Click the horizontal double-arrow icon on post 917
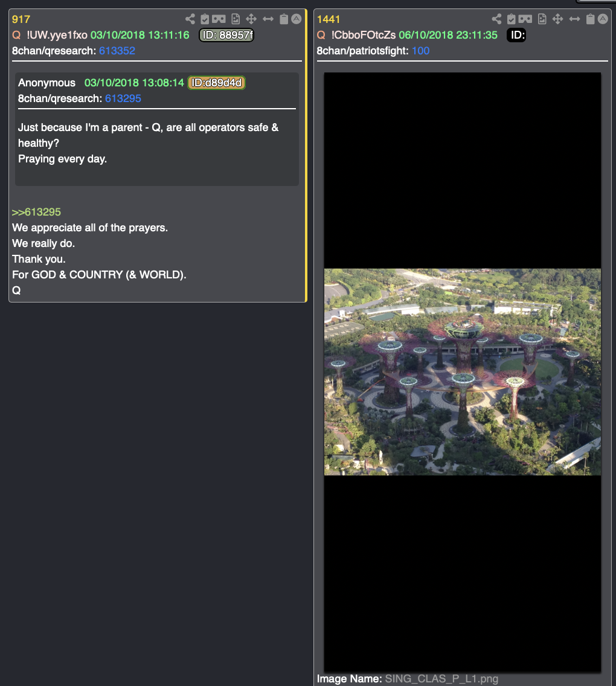This screenshot has height=686, width=616. pos(268,19)
